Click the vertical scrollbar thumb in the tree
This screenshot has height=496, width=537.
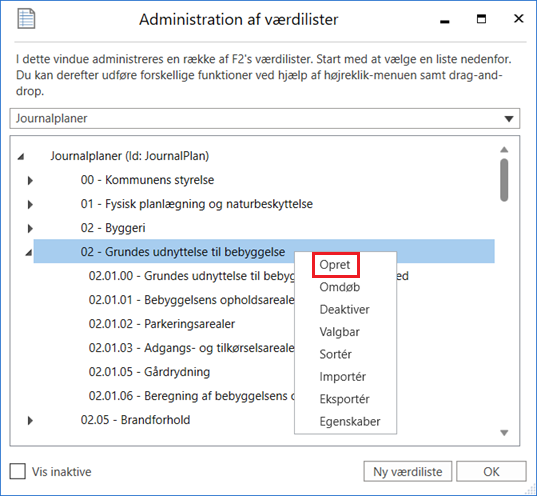[504, 180]
